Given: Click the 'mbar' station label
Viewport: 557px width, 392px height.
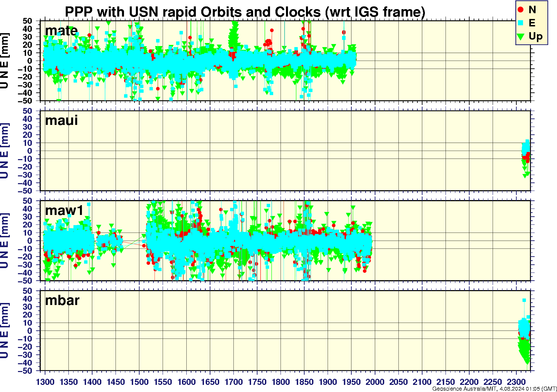Looking at the screenshot, I should (62, 300).
